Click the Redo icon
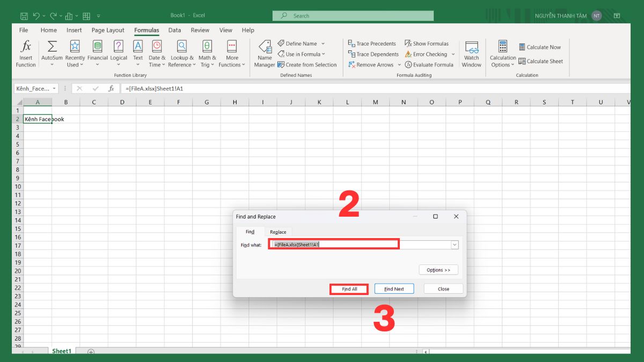Image resolution: width=644 pixels, height=362 pixels. 53,16
